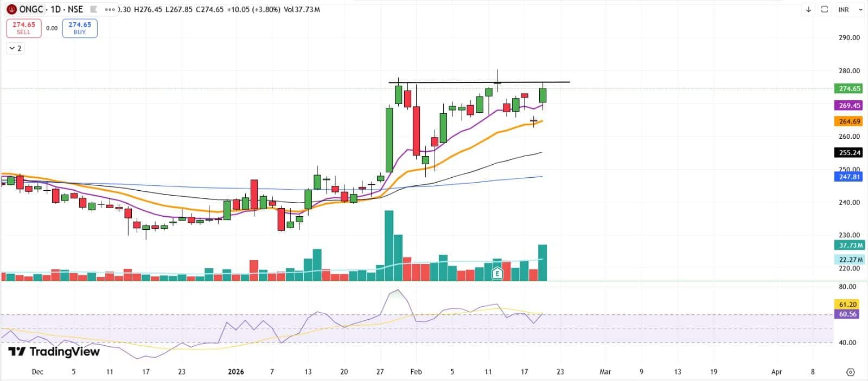Open the three-dots more menu in legend
The height and width of the screenshot is (381, 868).
point(110,9)
